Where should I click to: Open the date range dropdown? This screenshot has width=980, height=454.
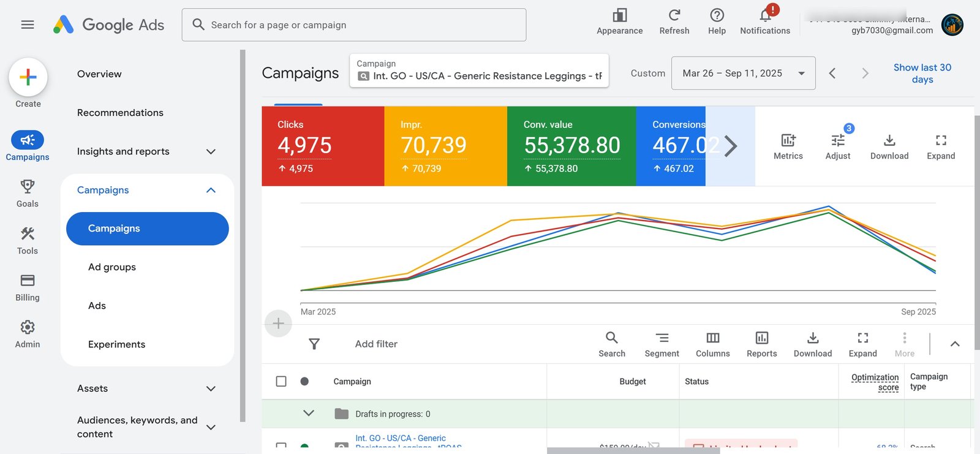(743, 73)
